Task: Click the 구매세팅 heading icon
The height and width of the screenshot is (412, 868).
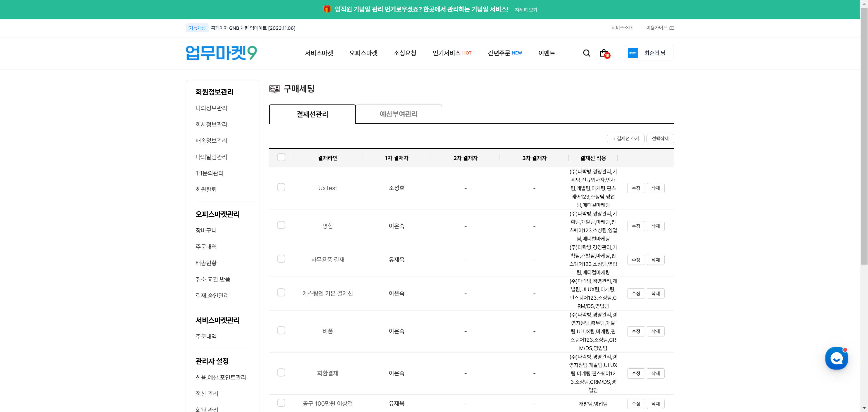Action: pyautogui.click(x=274, y=89)
